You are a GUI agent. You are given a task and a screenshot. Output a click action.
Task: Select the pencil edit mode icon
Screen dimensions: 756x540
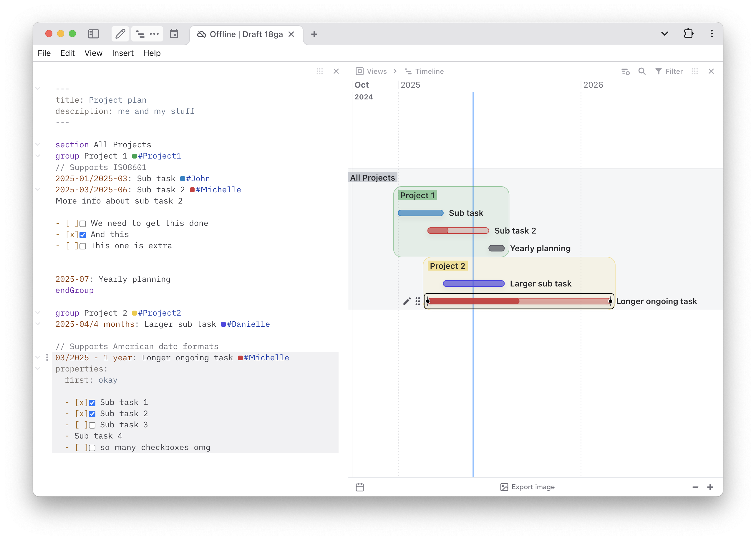[120, 34]
